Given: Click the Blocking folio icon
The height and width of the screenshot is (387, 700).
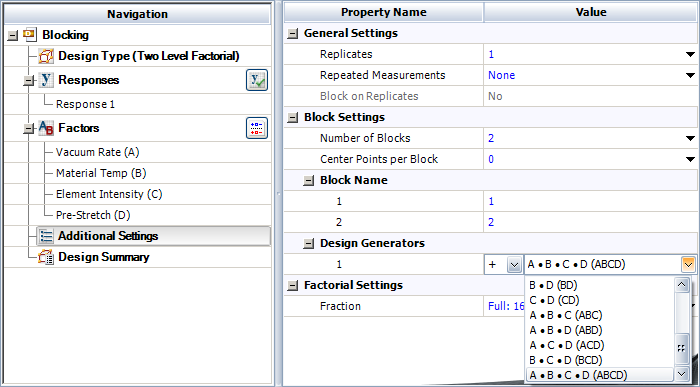Looking at the screenshot, I should (x=30, y=34).
